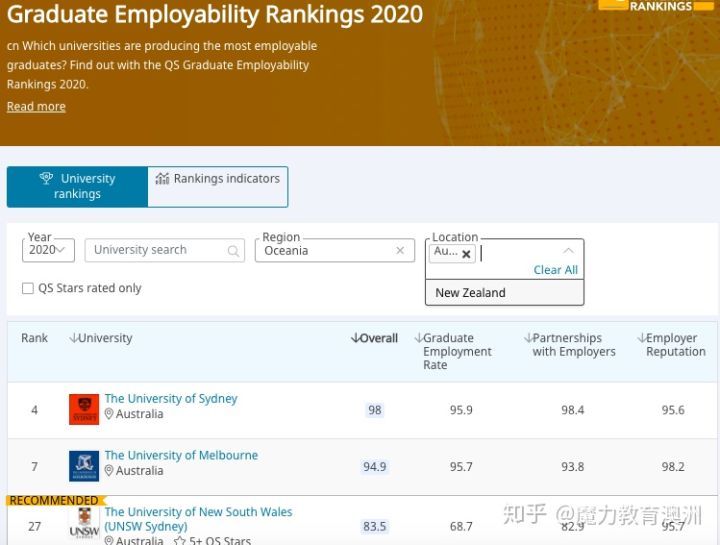
Task: Open the Region dropdown showing Oceania
Action: point(335,250)
